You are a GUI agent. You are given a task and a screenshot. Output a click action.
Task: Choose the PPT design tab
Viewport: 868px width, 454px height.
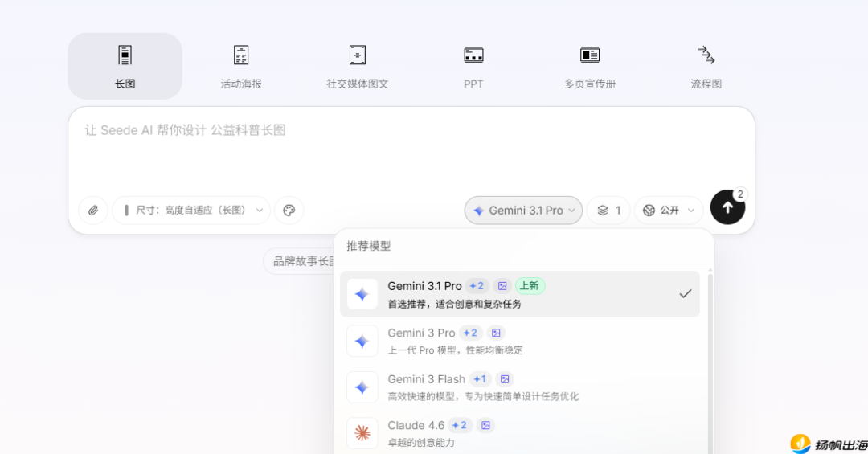[473, 67]
